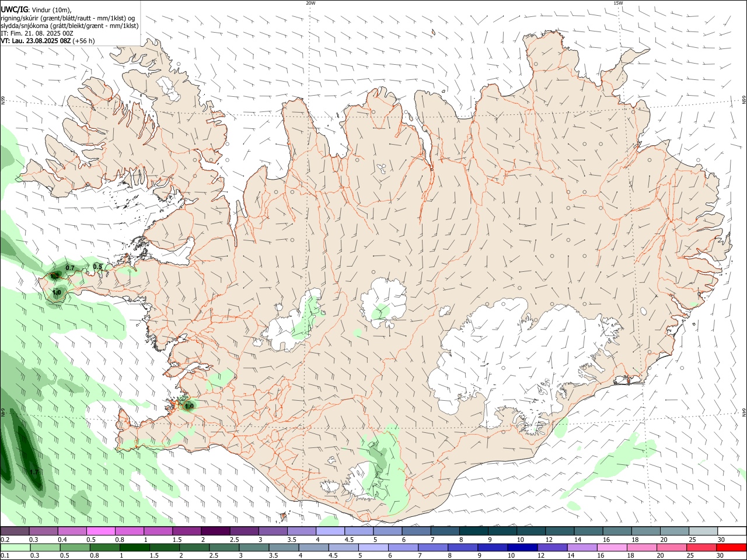Click the lavender 4–4.5 snow swatch
Screen dimensions: 747x560
tap(330, 531)
